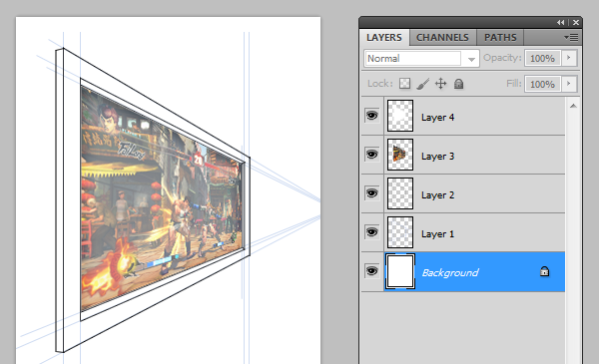Toggle visibility of Layer 1
The image size is (599, 364).
tap(371, 232)
